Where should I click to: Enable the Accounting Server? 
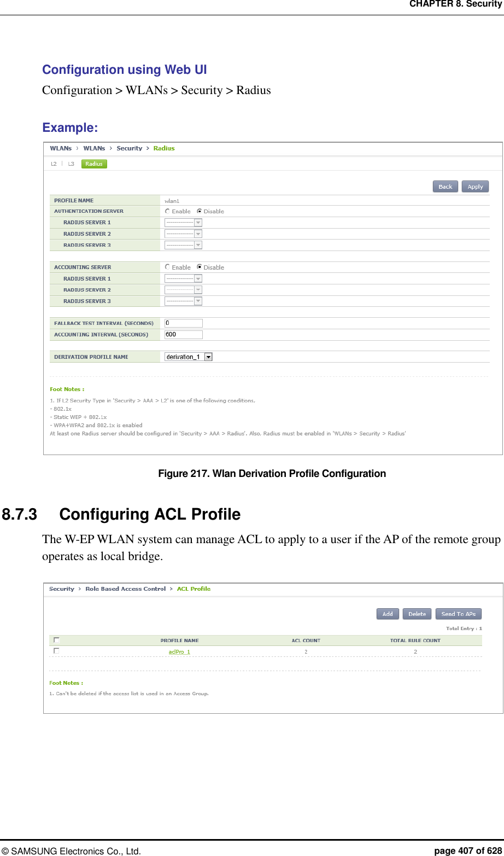click(167, 267)
